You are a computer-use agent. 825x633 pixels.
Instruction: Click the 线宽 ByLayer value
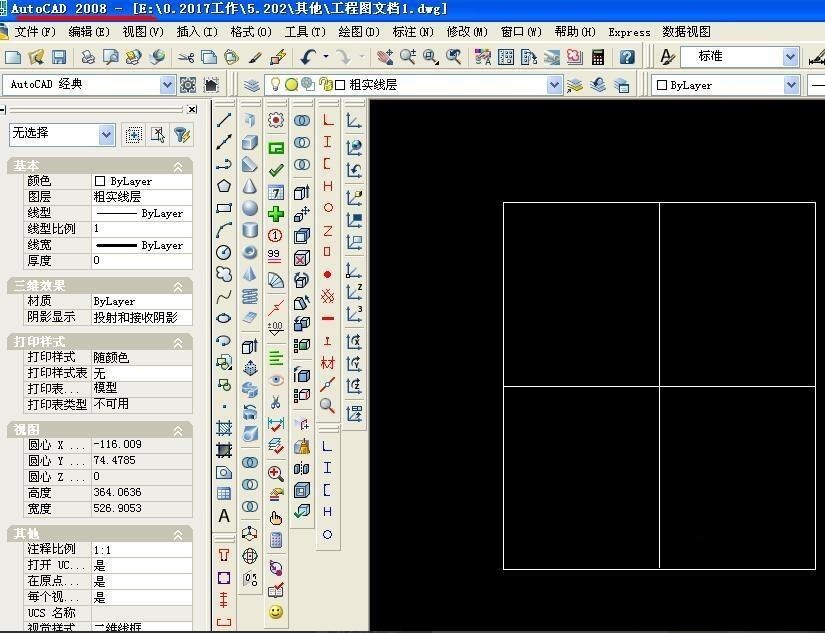142,245
